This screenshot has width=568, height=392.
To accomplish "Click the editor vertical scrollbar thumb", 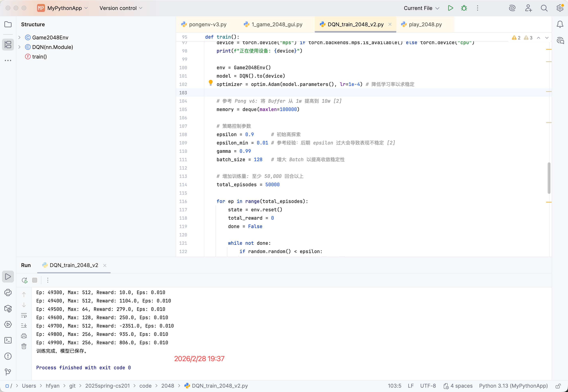I will click(x=549, y=178).
